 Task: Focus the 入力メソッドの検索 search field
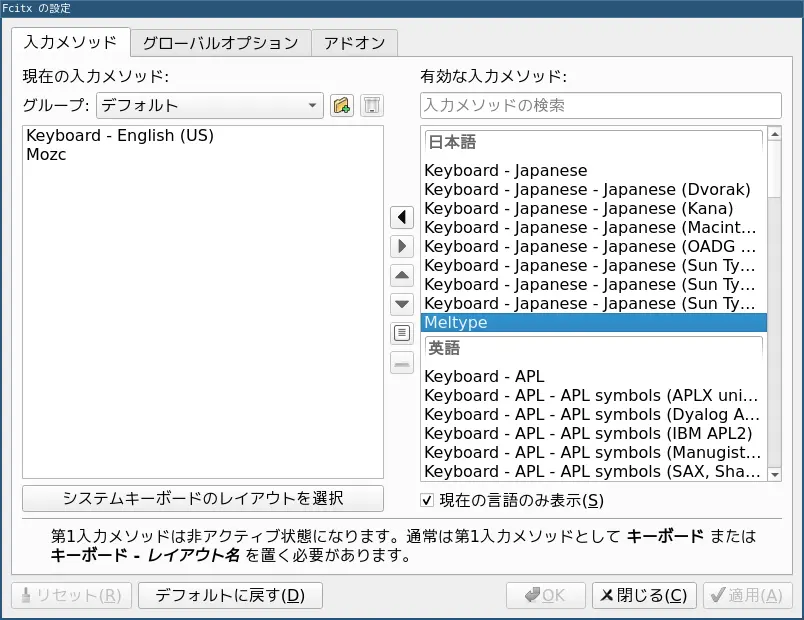pyautogui.click(x=600, y=106)
